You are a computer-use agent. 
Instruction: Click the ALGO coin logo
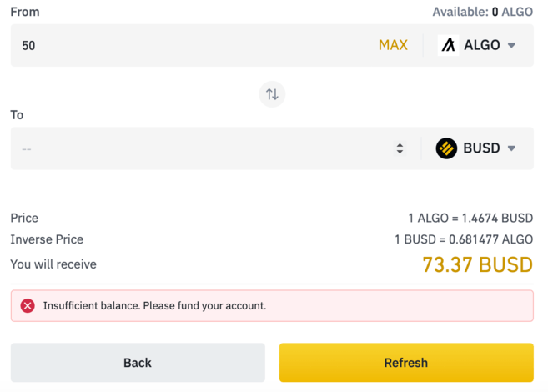tap(448, 45)
